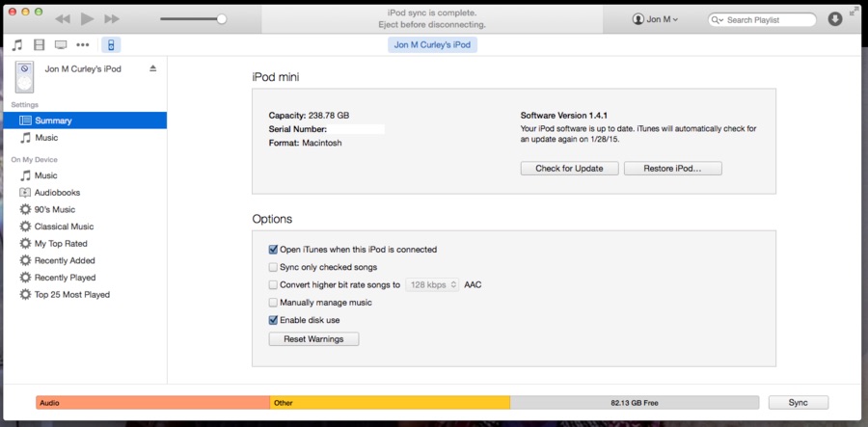The image size is (868, 427).
Task: Open the search magnifier options dropdown
Action: (718, 20)
